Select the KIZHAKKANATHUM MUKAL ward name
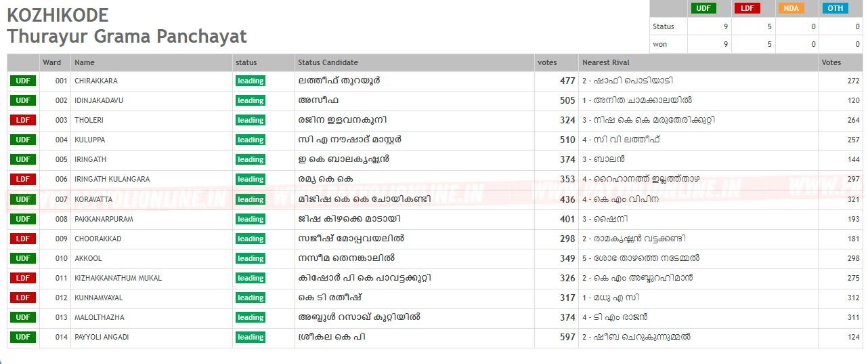Image resolution: width=868 pixels, height=364 pixels. [x=118, y=278]
